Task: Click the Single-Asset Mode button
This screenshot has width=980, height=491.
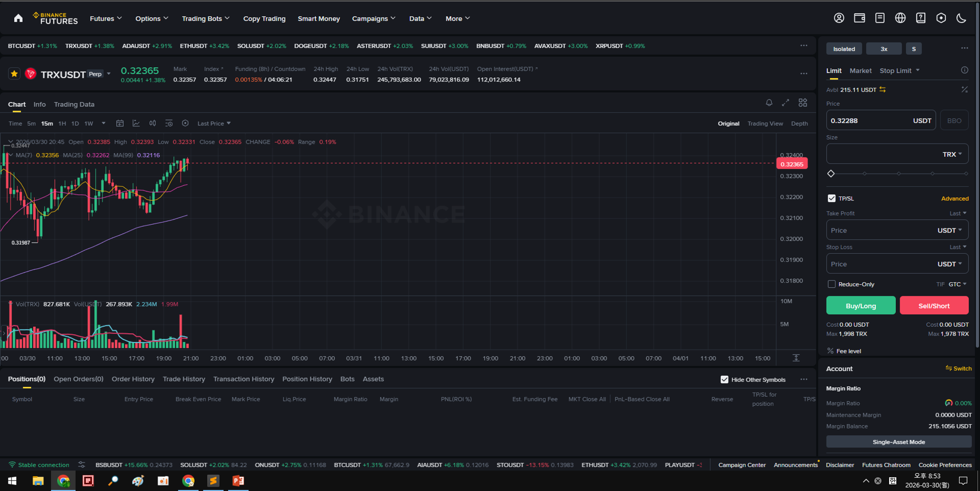Action: point(899,442)
